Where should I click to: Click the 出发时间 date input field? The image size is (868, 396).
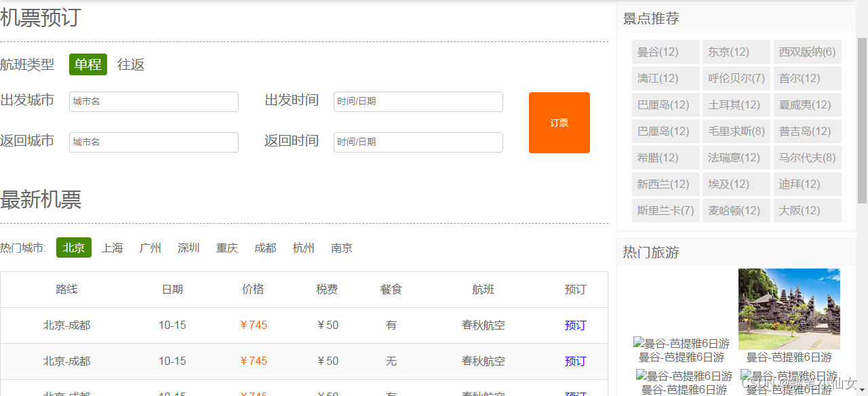[418, 101]
